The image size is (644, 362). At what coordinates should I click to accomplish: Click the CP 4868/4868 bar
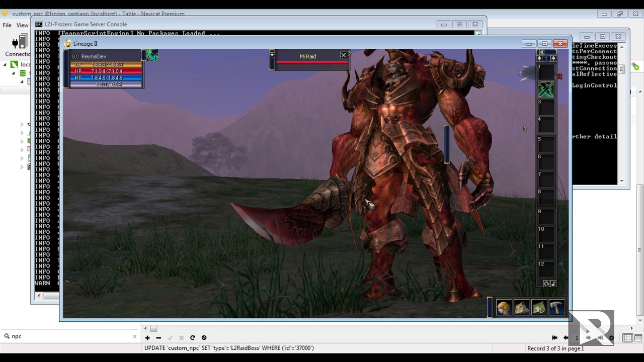[x=106, y=65]
